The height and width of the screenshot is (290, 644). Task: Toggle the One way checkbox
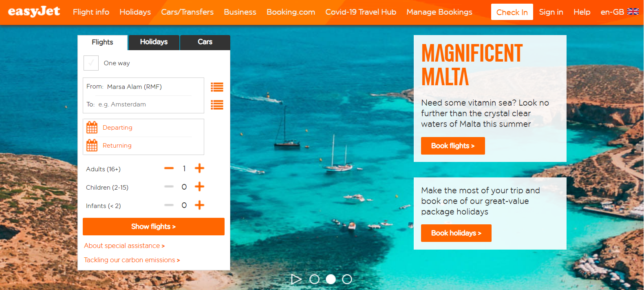point(91,63)
